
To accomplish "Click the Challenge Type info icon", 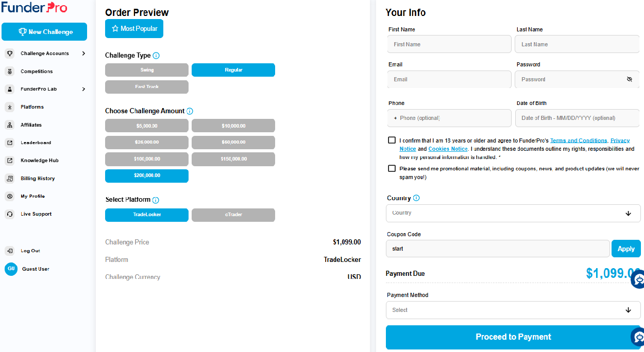I will 156,56.
